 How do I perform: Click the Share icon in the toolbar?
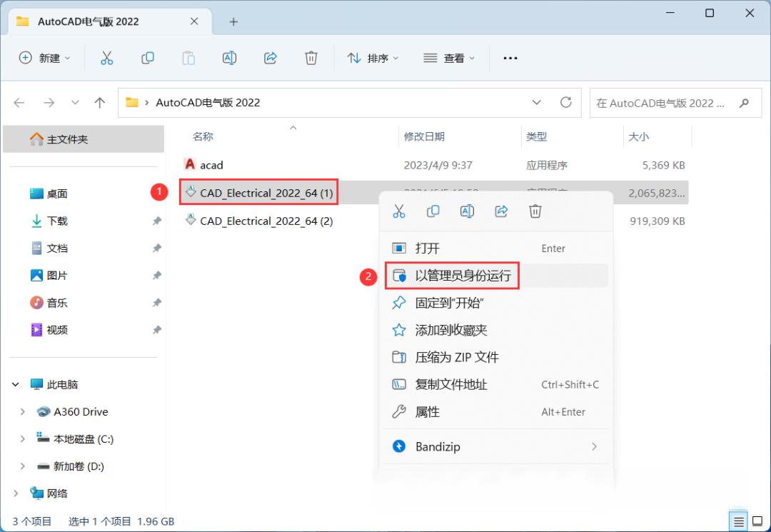tap(271, 58)
